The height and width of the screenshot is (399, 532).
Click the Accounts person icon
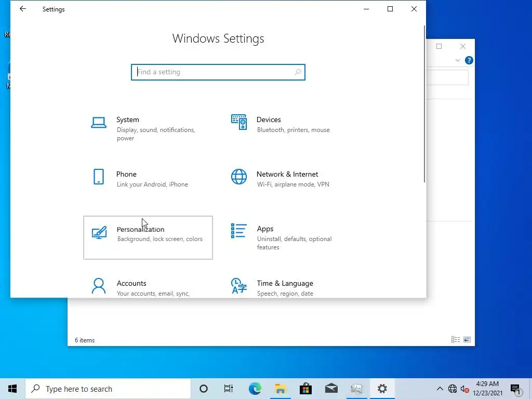(99, 286)
